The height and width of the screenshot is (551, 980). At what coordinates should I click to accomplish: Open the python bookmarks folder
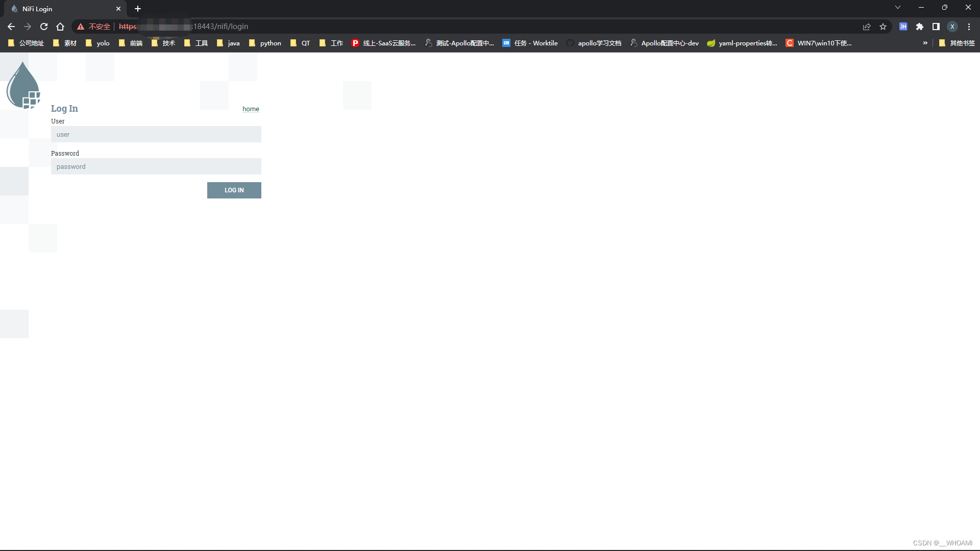[x=265, y=43]
